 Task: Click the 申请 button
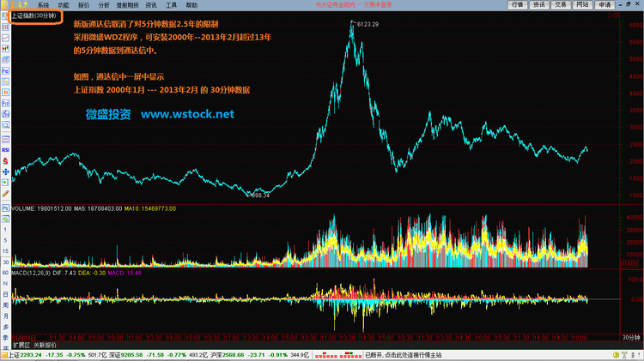605,5
